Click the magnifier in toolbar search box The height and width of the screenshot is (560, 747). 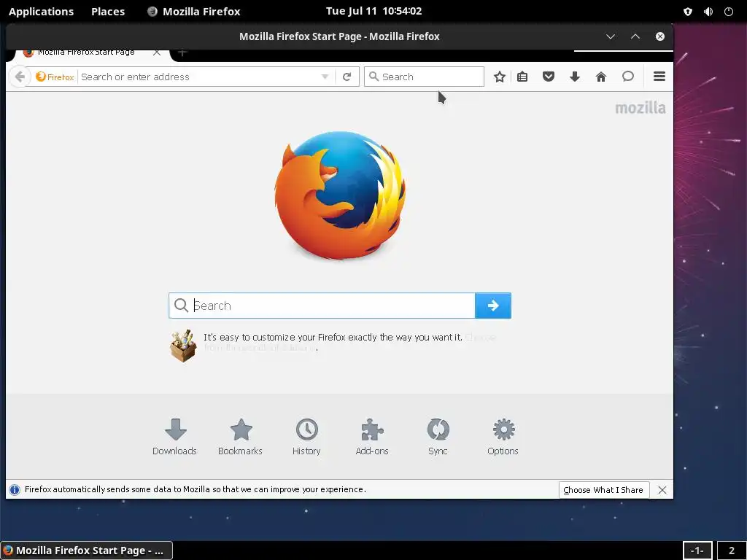pos(374,77)
